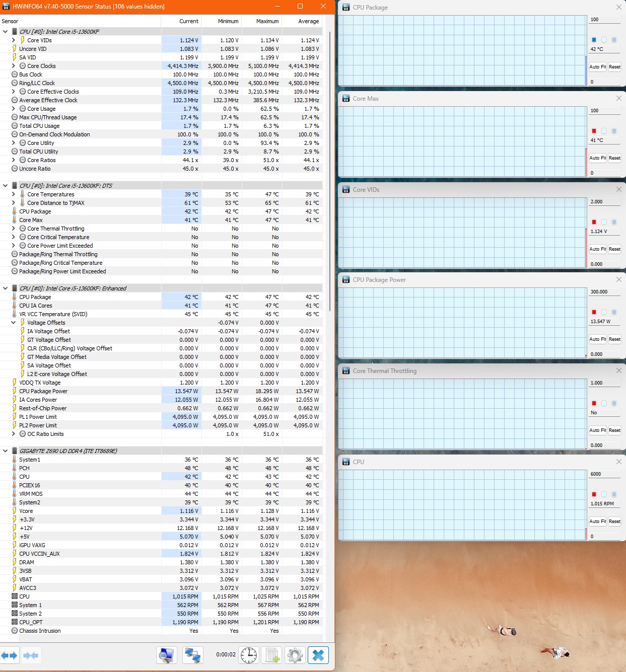Collapse the Intel Core i5-13600KF: Enhanced section

[x=6, y=288]
